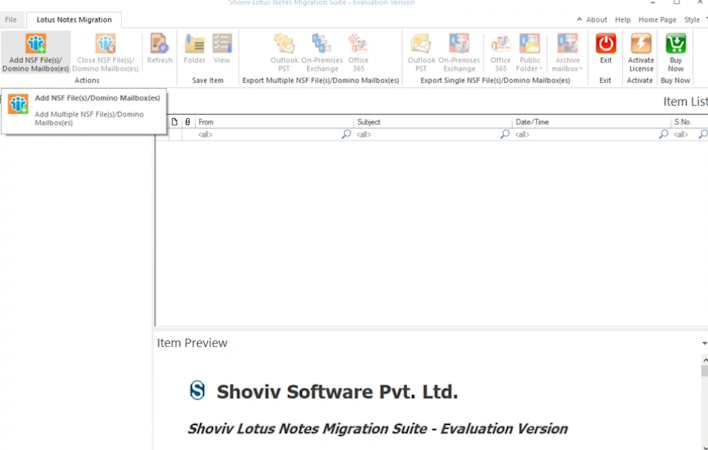Open the Style dropdown menu
Image resolution: width=708 pixels, height=450 pixels.
tap(694, 20)
